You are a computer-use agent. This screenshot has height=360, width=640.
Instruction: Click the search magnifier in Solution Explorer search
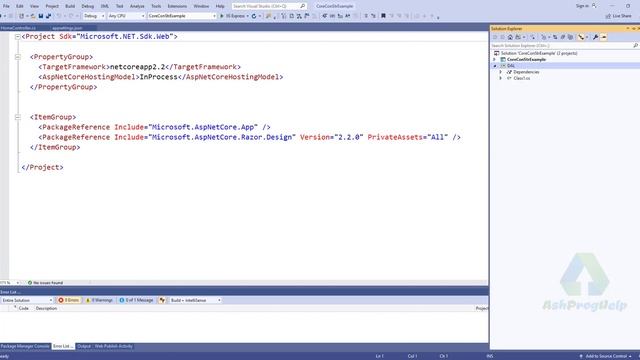pos(635,45)
